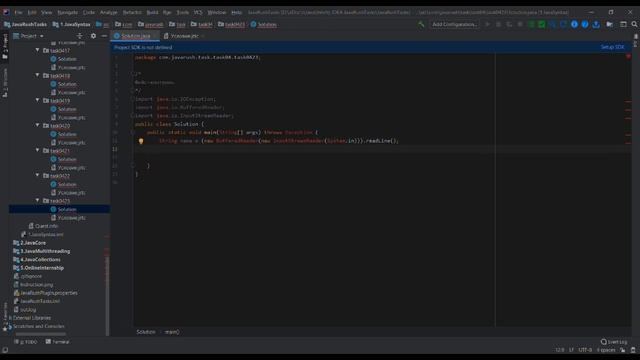
Task: Click the collapse all icon in Project panel
Action: (80, 36)
